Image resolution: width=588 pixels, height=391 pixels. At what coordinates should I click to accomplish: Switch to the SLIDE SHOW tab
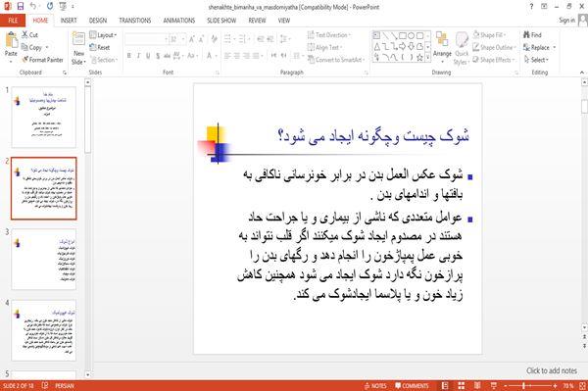click(x=221, y=21)
